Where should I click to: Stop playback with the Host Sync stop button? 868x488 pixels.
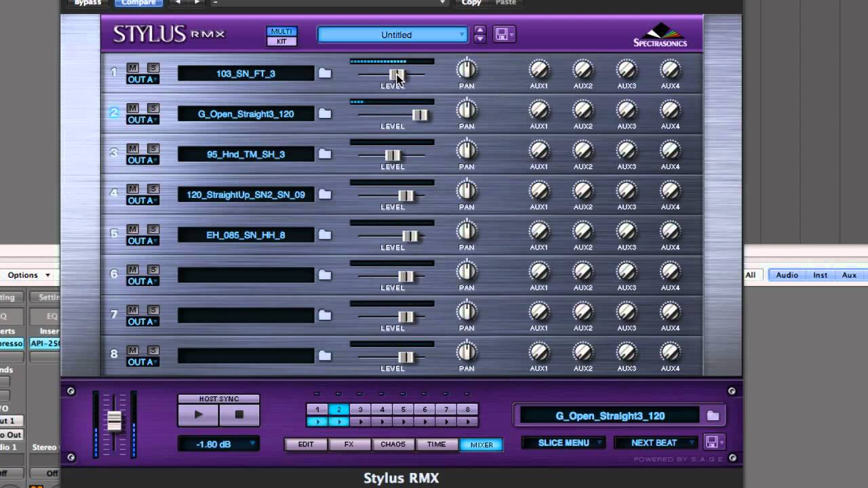pos(239,415)
